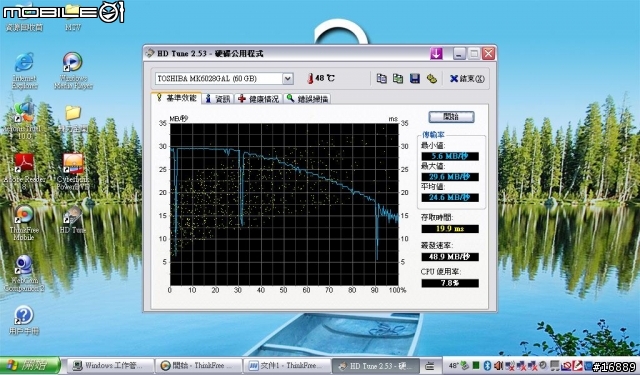Open the 用戶手冊 user manual icon
The width and height of the screenshot is (640, 375).
coord(24,320)
